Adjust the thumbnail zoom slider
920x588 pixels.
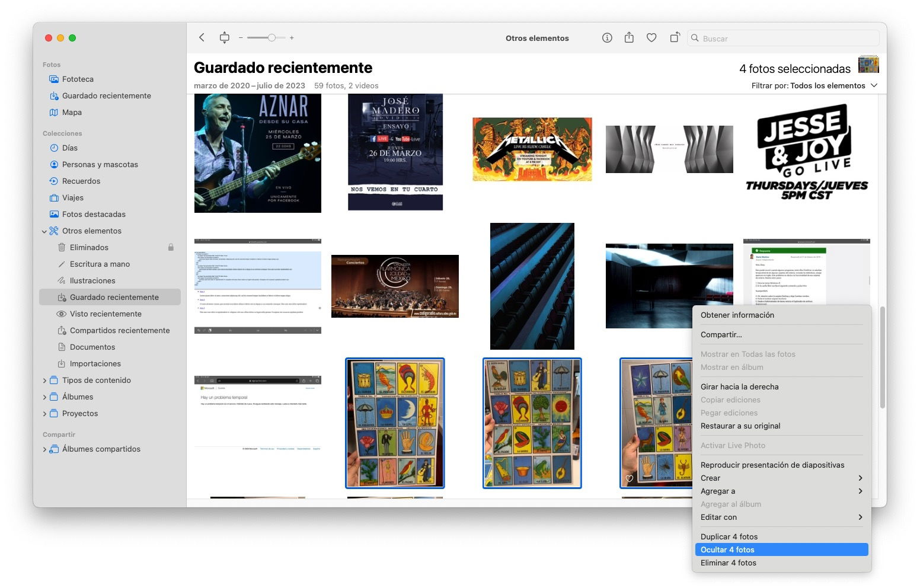(x=266, y=38)
